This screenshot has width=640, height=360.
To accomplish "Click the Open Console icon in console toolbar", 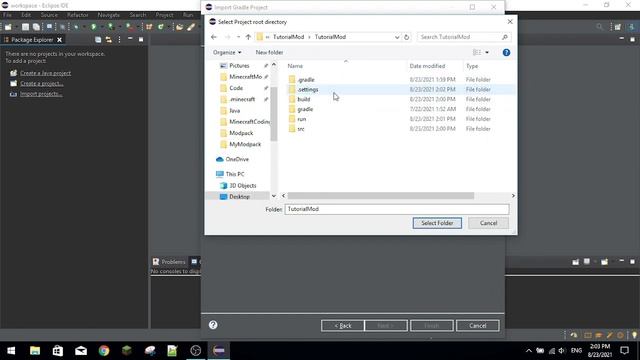I will (x=604, y=262).
